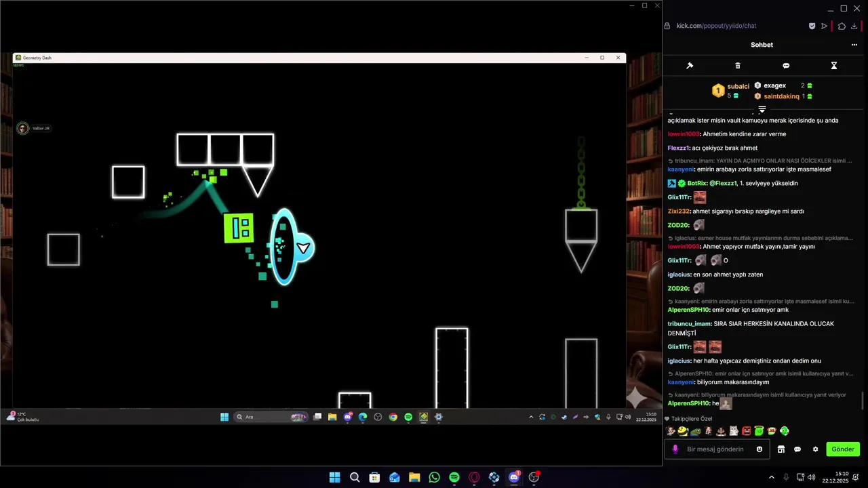Select the Pepe frog emote
Image resolution: width=868 pixels, height=488 pixels.
coord(696,431)
